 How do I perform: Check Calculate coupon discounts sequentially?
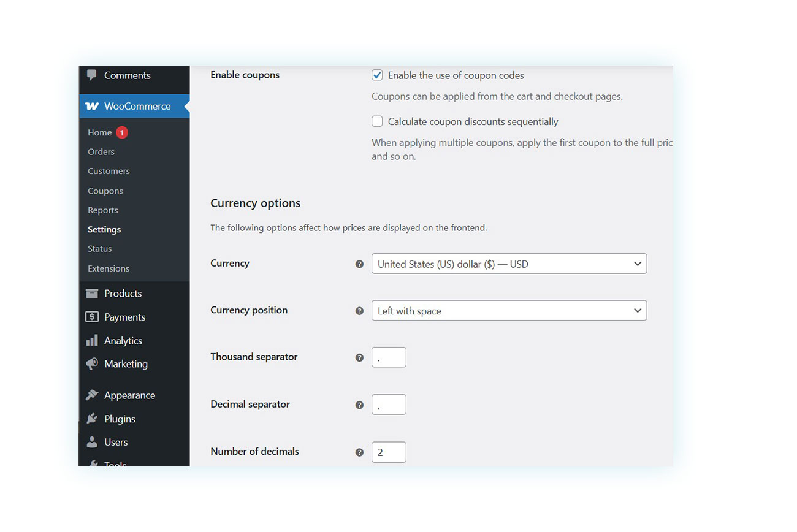coord(377,121)
